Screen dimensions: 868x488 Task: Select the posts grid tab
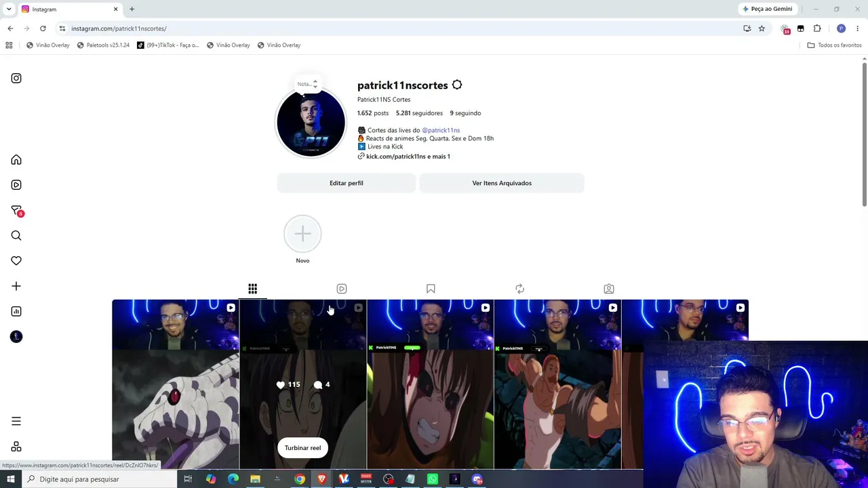tap(252, 289)
